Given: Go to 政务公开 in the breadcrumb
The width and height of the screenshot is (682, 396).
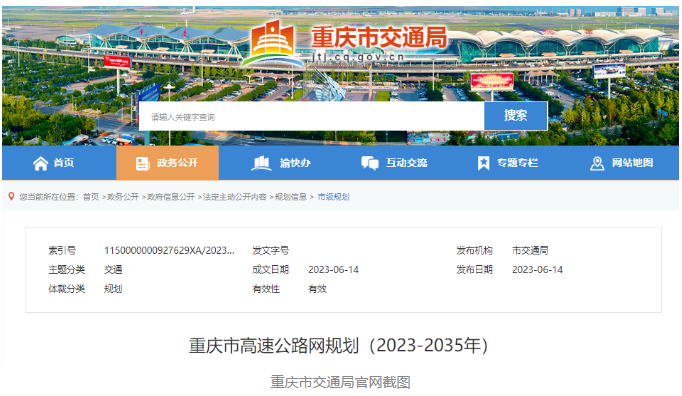Looking at the screenshot, I should (123, 197).
